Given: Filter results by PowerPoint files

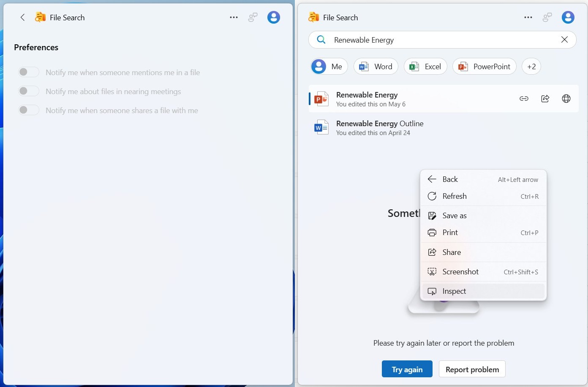Looking at the screenshot, I should click(485, 66).
